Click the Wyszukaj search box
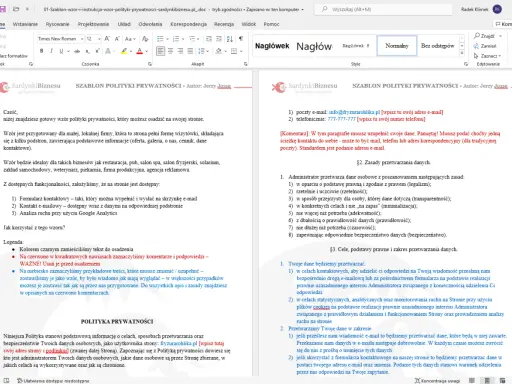512x384 pixels. 383,9
